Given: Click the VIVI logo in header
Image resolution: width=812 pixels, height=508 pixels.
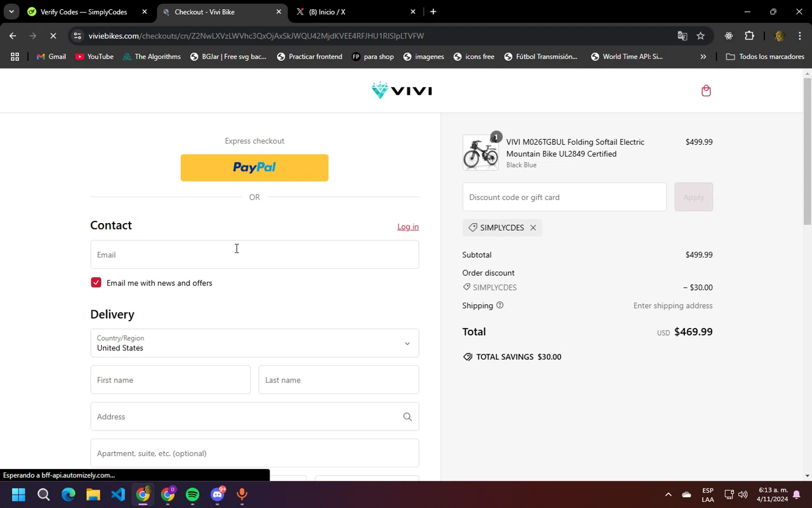Looking at the screenshot, I should click(x=402, y=90).
